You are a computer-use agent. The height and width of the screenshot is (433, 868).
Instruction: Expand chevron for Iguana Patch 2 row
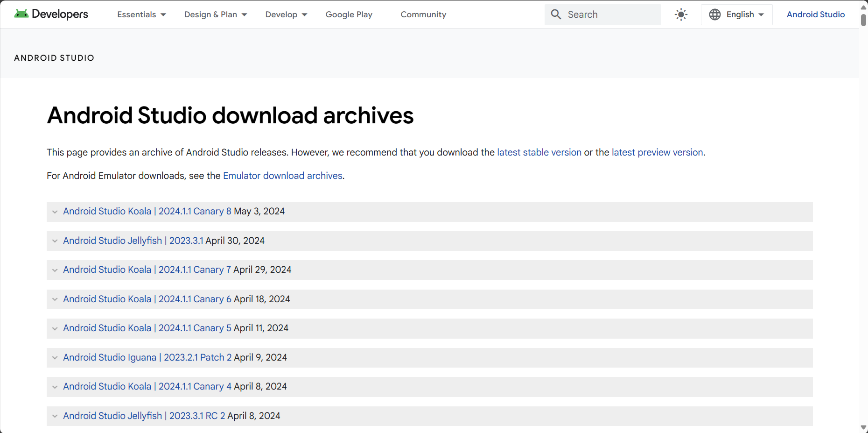pos(55,358)
